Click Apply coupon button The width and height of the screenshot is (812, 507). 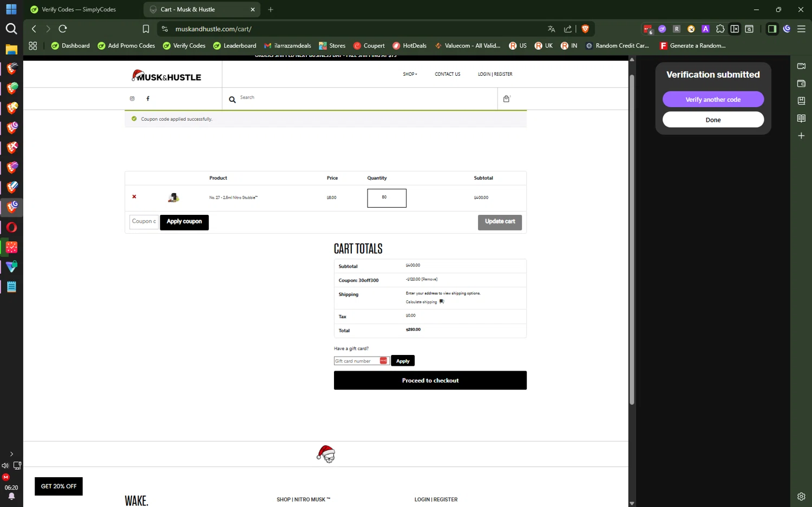(184, 222)
